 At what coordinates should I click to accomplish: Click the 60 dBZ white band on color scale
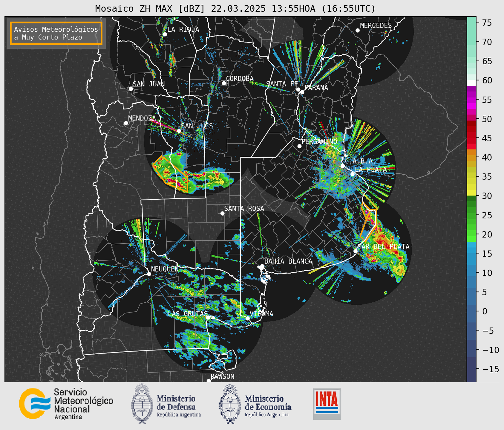[x=471, y=83]
